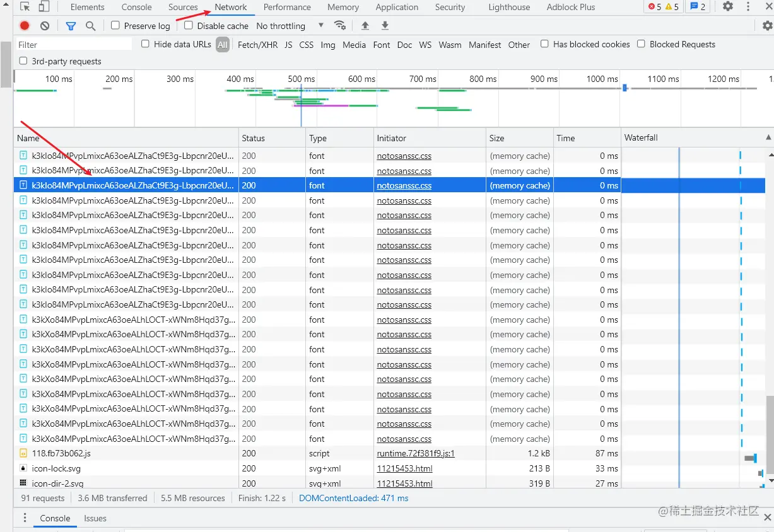Tick the 3rd-party requests checkbox
Viewport: 774px width, 532px height.
pyautogui.click(x=23, y=61)
